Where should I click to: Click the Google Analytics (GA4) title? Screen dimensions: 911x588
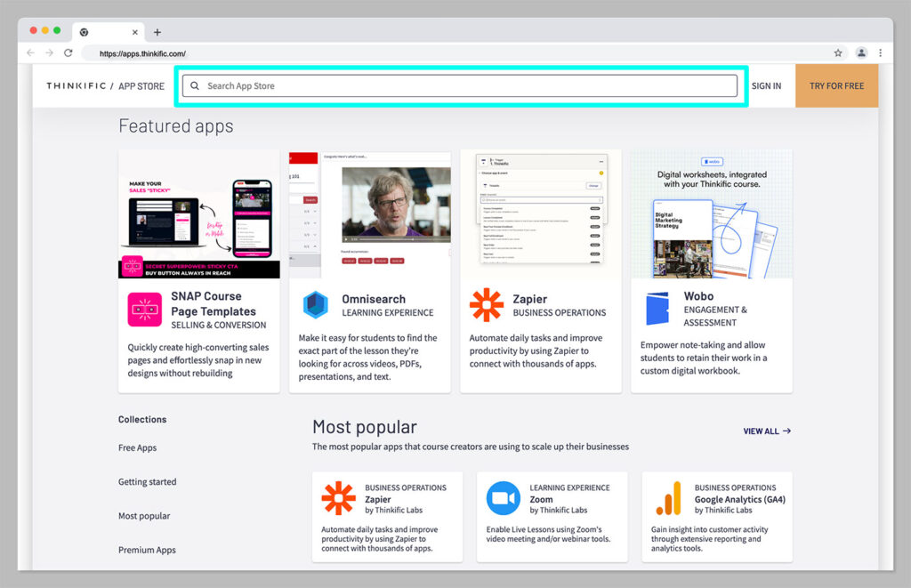pyautogui.click(x=739, y=500)
